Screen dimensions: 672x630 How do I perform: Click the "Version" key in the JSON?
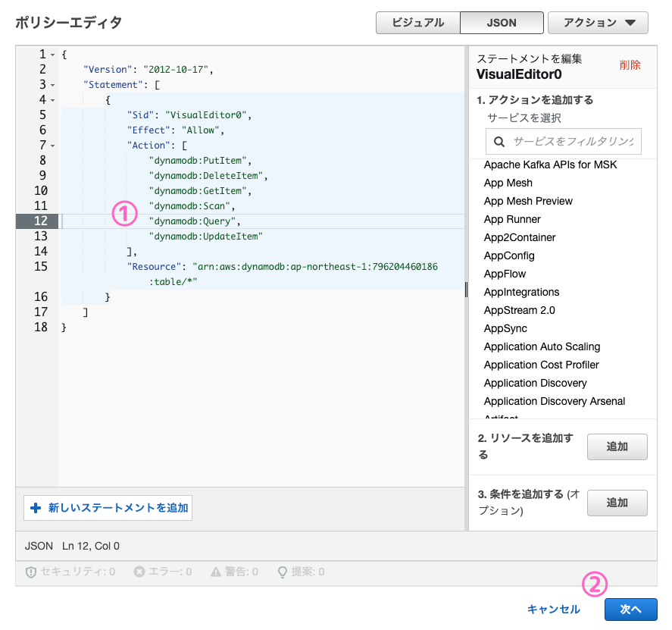click(x=108, y=70)
